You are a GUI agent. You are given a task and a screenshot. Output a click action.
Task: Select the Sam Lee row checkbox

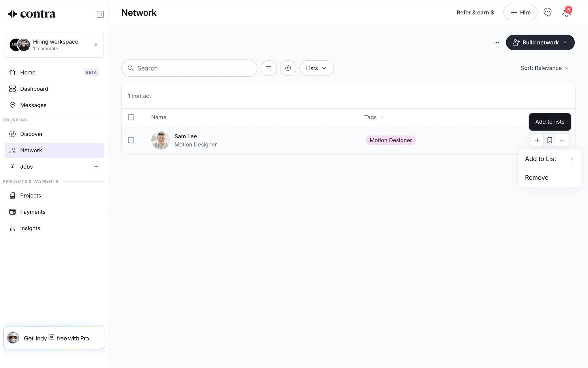[x=131, y=140]
